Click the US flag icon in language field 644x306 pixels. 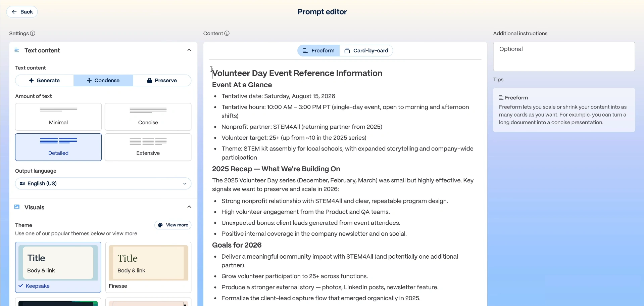[x=22, y=183]
